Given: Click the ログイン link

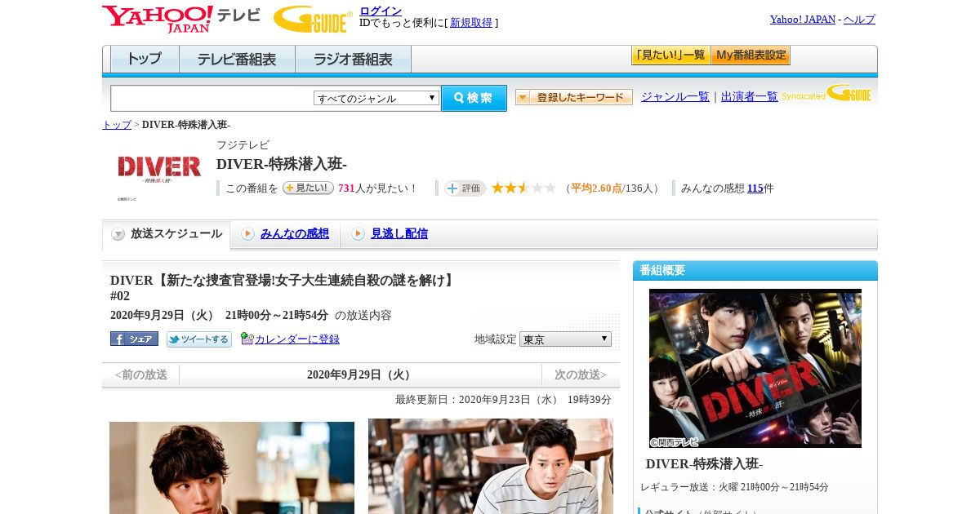Looking at the screenshot, I should click(x=381, y=11).
